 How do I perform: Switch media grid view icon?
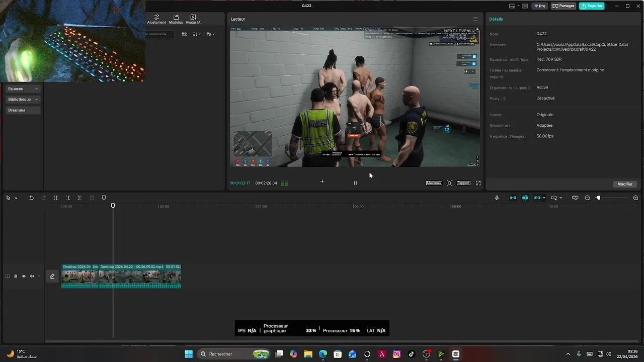(x=184, y=34)
